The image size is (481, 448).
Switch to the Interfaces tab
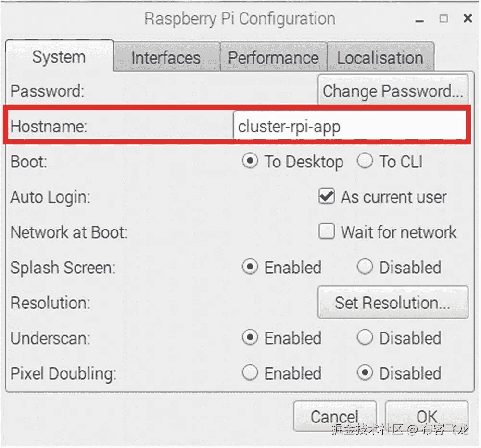click(166, 58)
